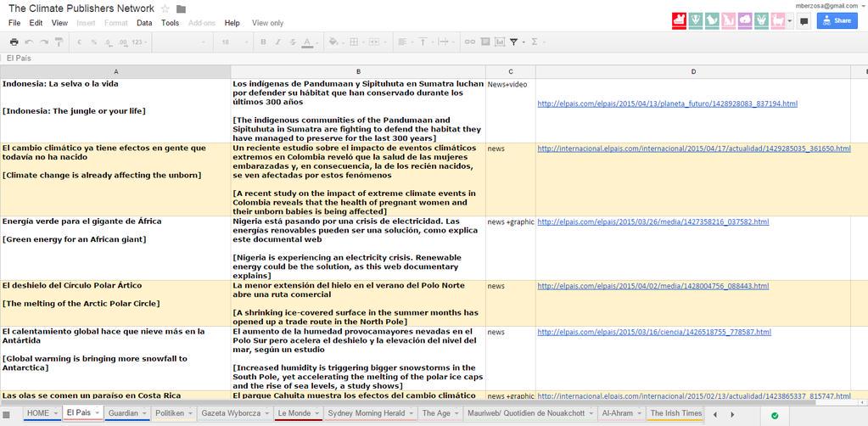Open El País tab dropdown arrow
The image size is (868, 426).
(x=98, y=413)
